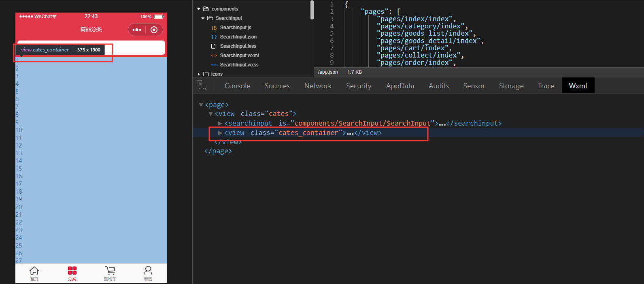644x284 pixels.
Task: Collapse the SearchInput folder arrow
Action: pyautogui.click(x=203, y=18)
